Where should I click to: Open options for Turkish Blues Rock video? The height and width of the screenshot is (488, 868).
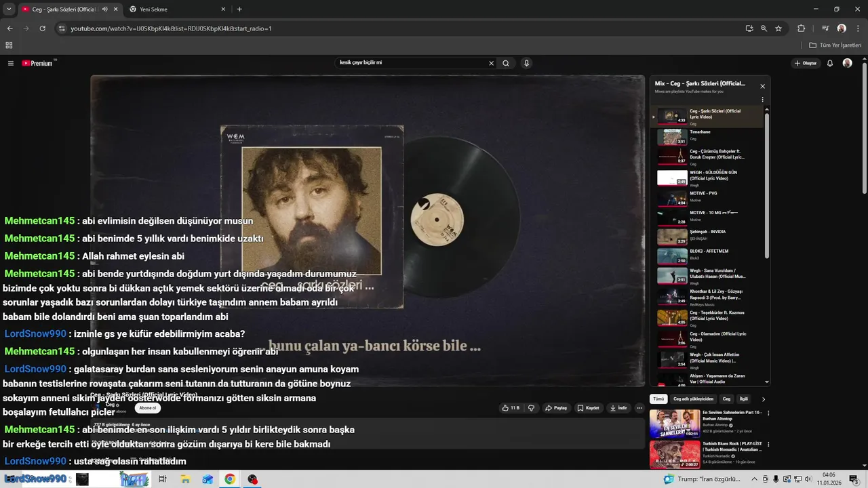point(768,445)
